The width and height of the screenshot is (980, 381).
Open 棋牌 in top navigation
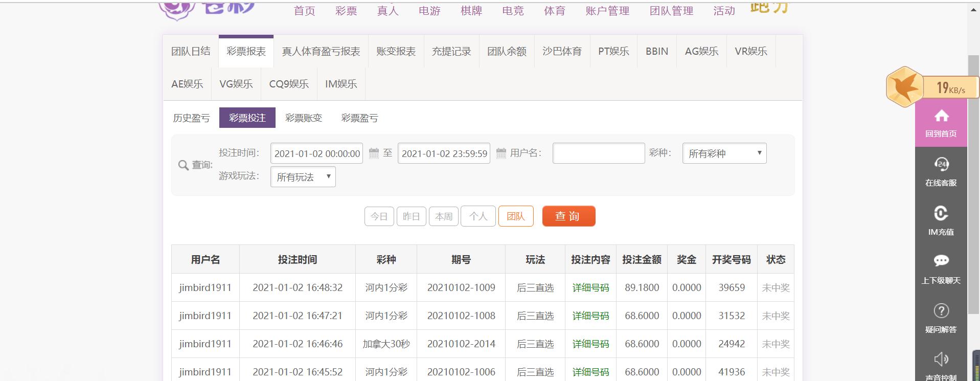(471, 11)
